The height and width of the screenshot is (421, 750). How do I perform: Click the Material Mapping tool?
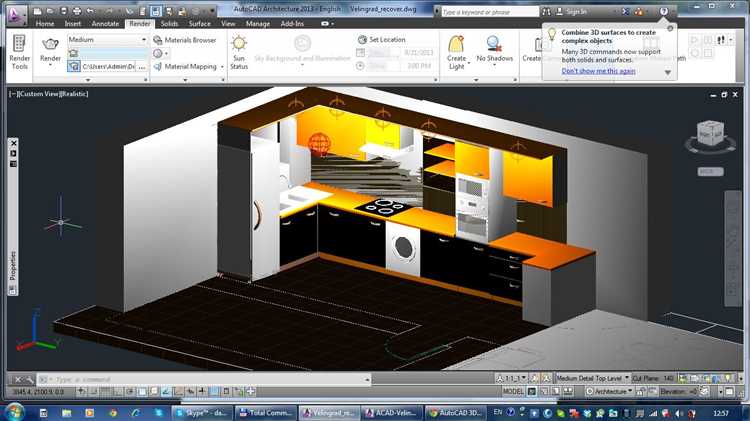pos(186,66)
